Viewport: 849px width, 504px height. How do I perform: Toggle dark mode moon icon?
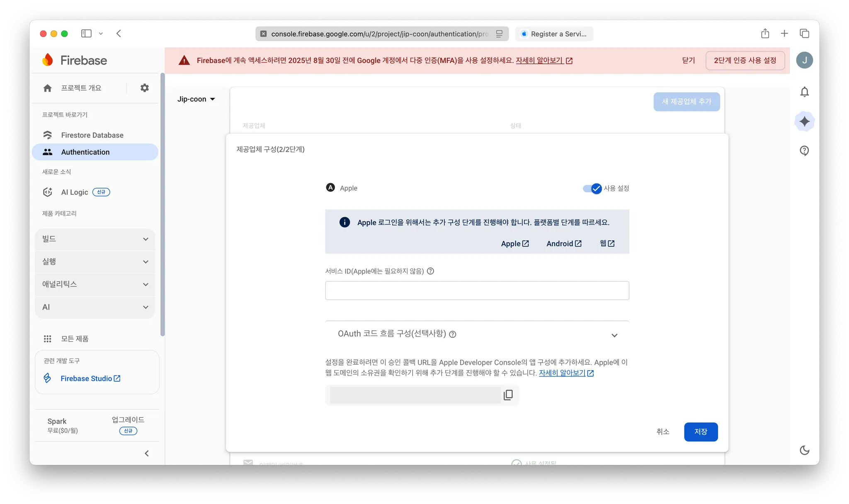[804, 450]
